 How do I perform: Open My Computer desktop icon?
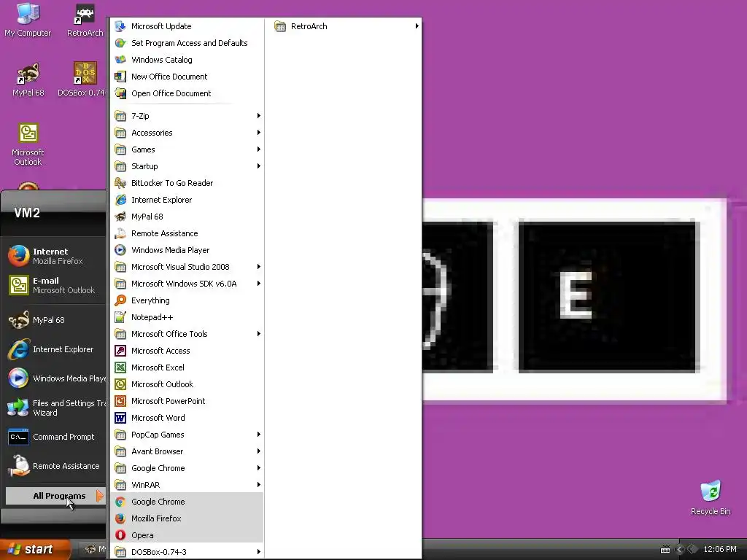[x=28, y=20]
